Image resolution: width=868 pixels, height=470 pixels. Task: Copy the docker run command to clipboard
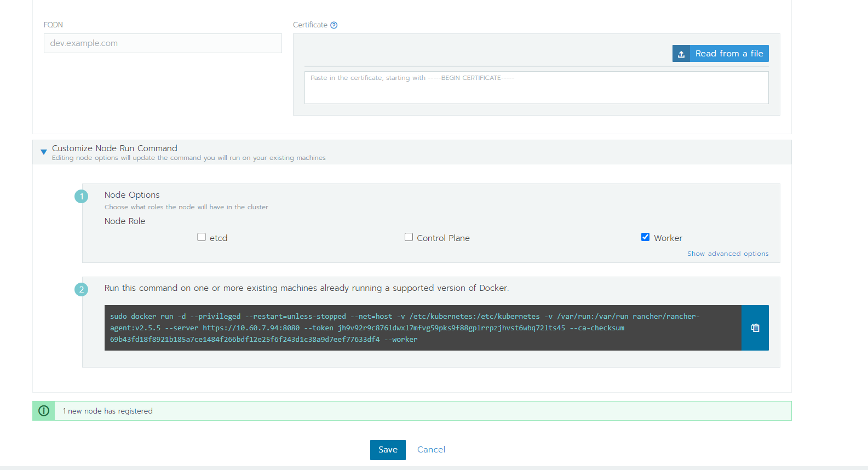click(755, 328)
